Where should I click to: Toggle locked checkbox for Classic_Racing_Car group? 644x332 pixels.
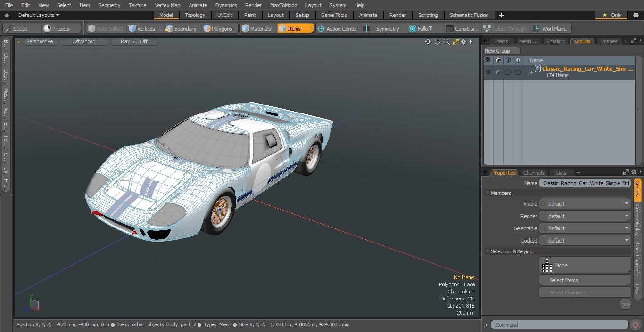point(518,72)
